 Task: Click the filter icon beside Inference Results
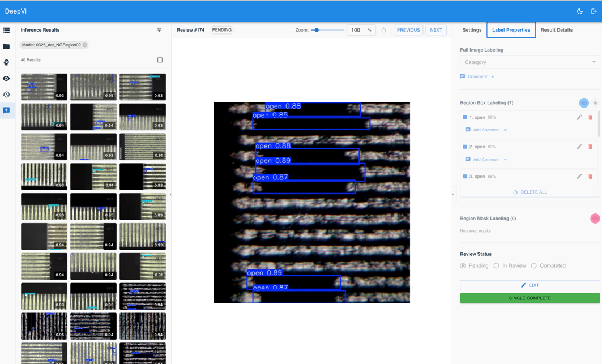point(159,30)
